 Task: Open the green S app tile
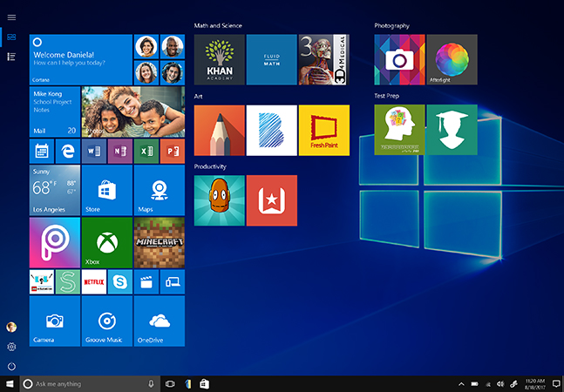68,281
